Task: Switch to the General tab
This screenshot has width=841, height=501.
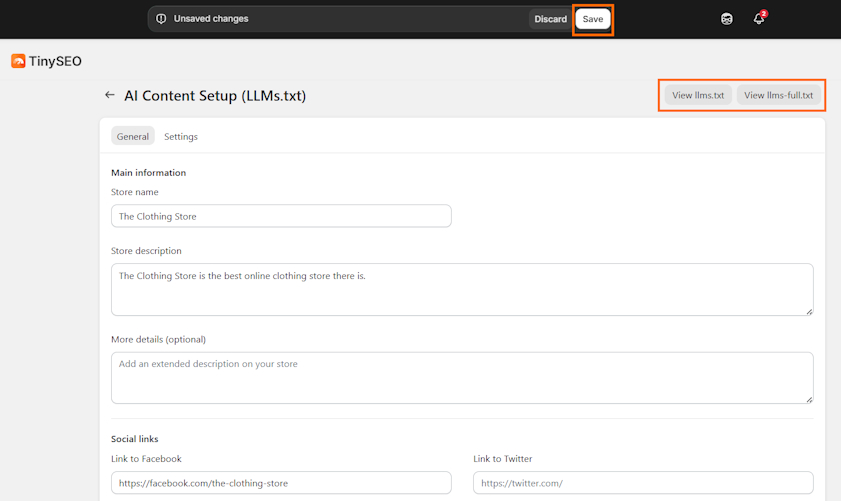Action: tap(132, 136)
